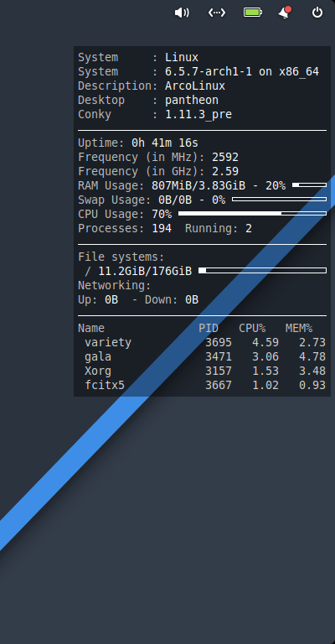
Task: Click the ArcoLinux description text
Action: 195,86
